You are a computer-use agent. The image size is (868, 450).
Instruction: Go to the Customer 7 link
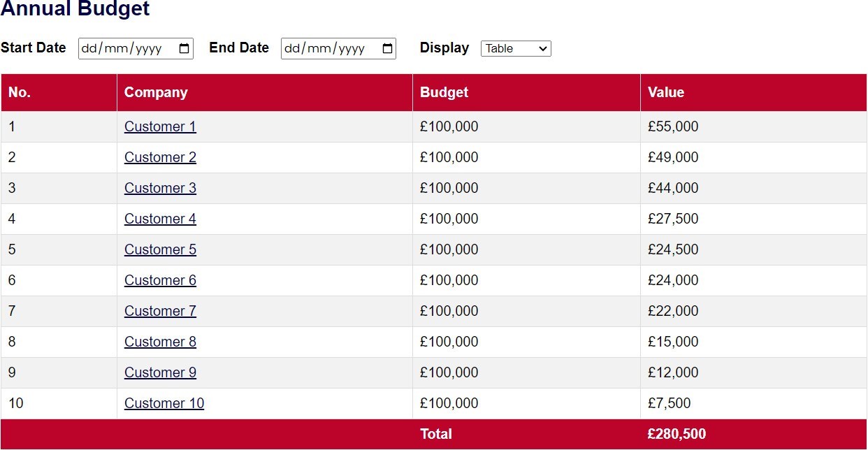pos(160,311)
